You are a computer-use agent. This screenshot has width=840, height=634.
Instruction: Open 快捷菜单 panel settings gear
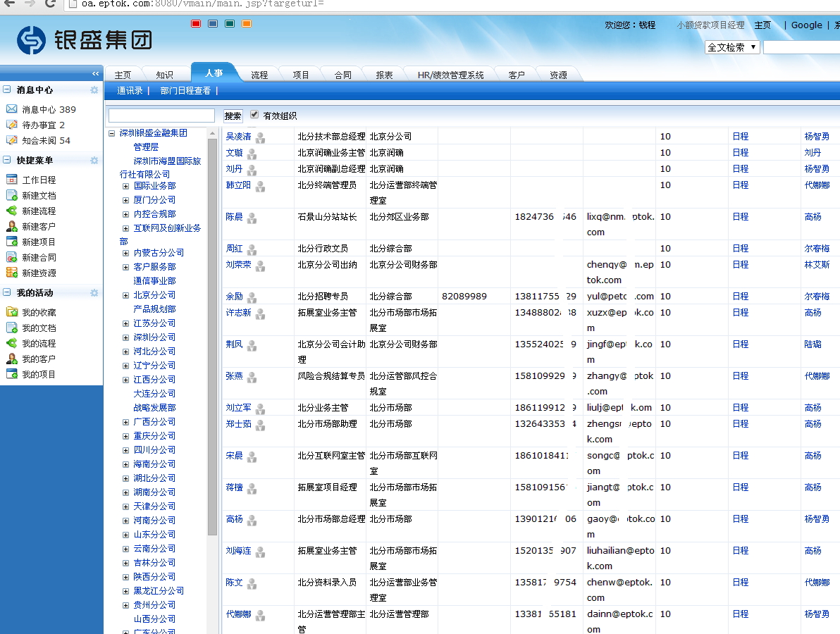coord(94,160)
